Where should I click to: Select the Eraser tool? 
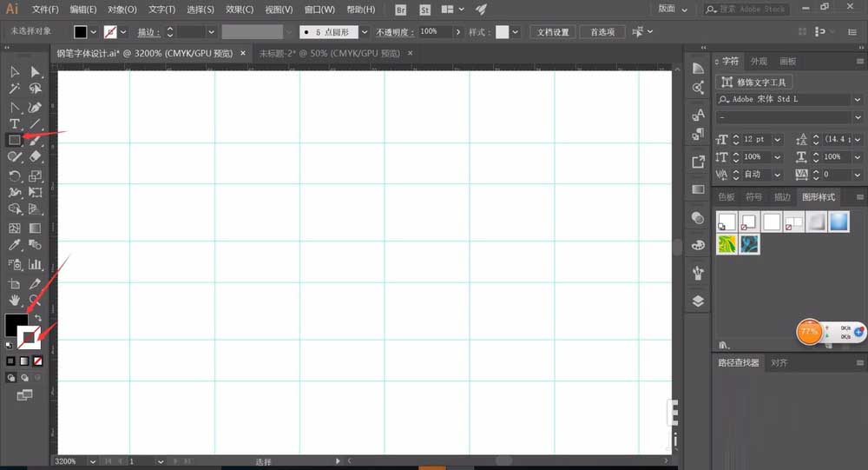click(x=35, y=157)
